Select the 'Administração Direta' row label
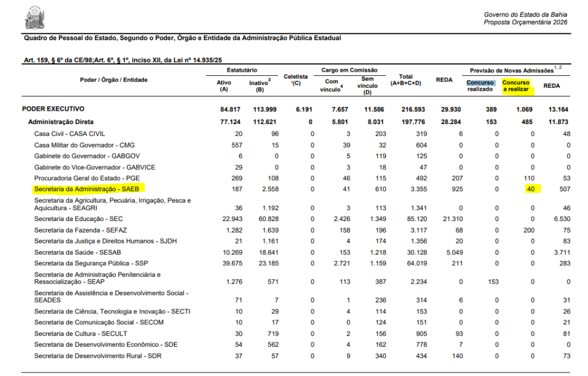This screenshot has height=376, width=588. tap(61, 122)
